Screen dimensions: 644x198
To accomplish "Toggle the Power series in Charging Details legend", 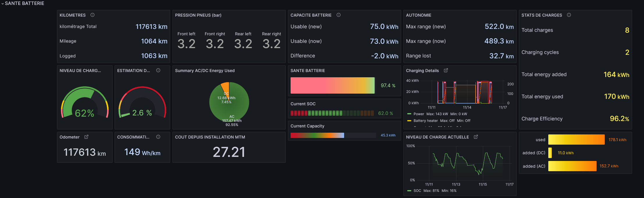I will pyautogui.click(x=419, y=114).
